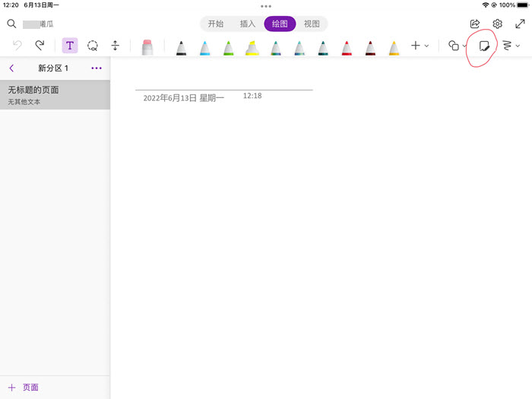Viewport: 532px width, 399px height.
Task: Pick the green pen
Action: click(228, 48)
